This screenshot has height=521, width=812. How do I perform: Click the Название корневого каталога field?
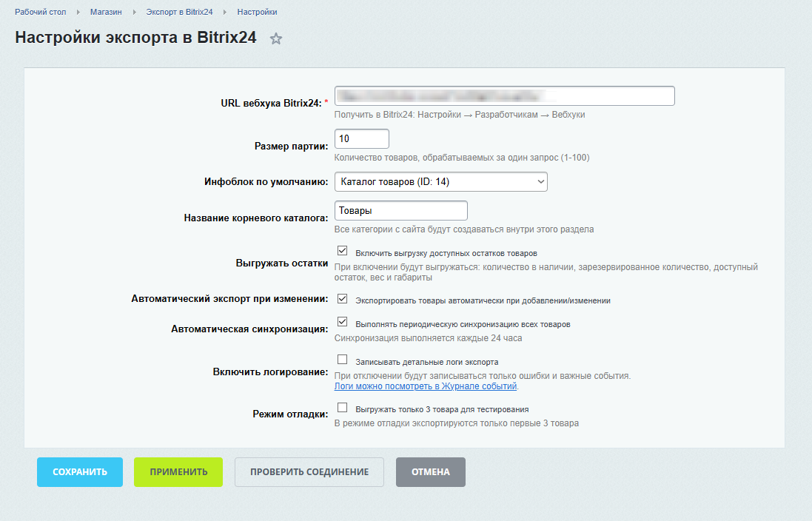401,211
